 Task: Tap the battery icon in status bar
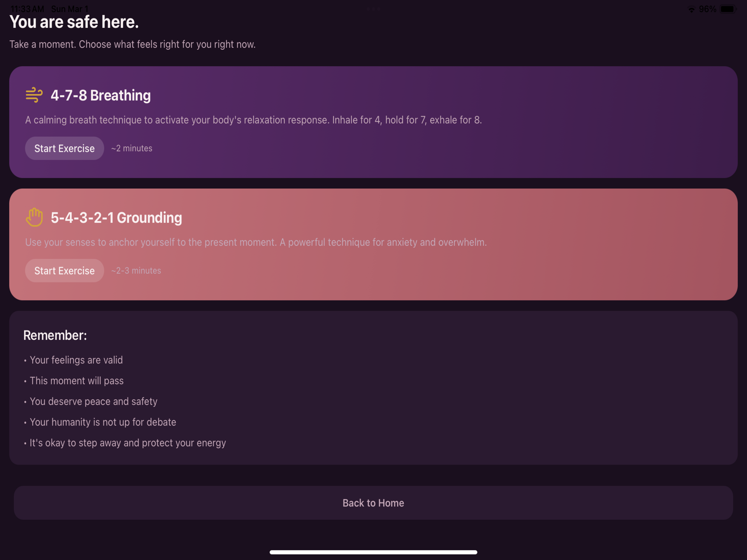pos(728,9)
